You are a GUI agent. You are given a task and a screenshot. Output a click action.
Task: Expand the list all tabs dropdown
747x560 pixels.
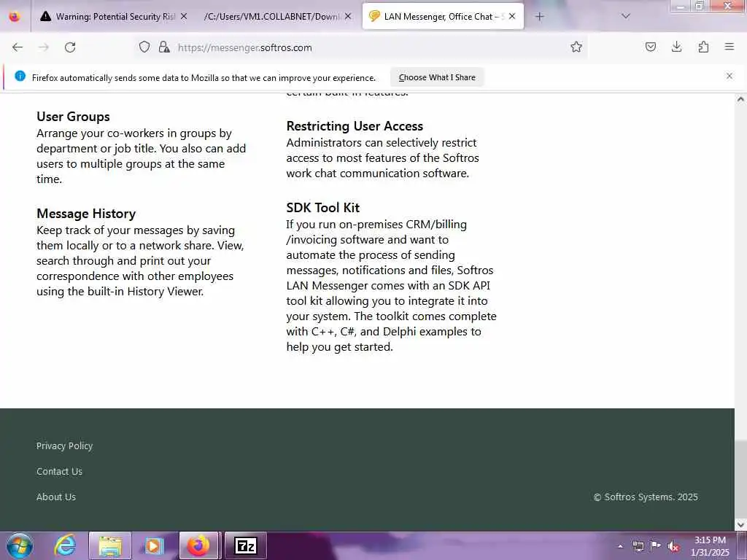point(626,16)
